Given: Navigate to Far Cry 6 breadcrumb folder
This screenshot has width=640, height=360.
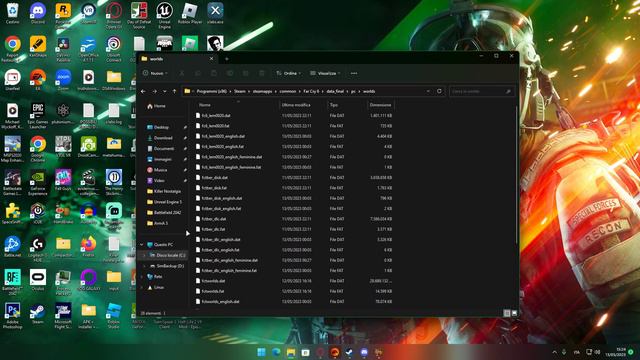Looking at the screenshot, I should coord(311,91).
